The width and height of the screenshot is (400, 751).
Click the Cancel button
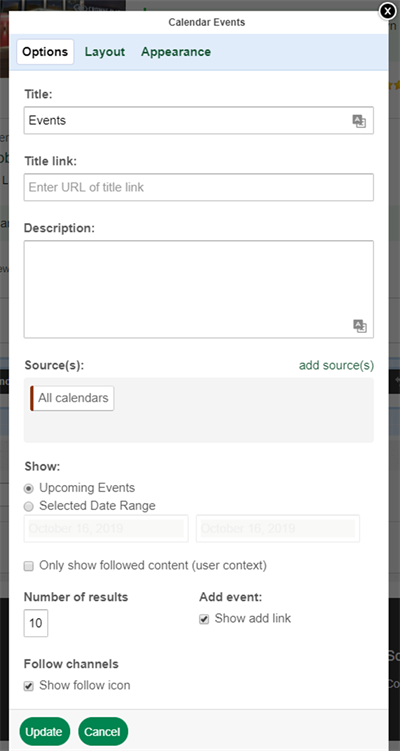(x=103, y=731)
